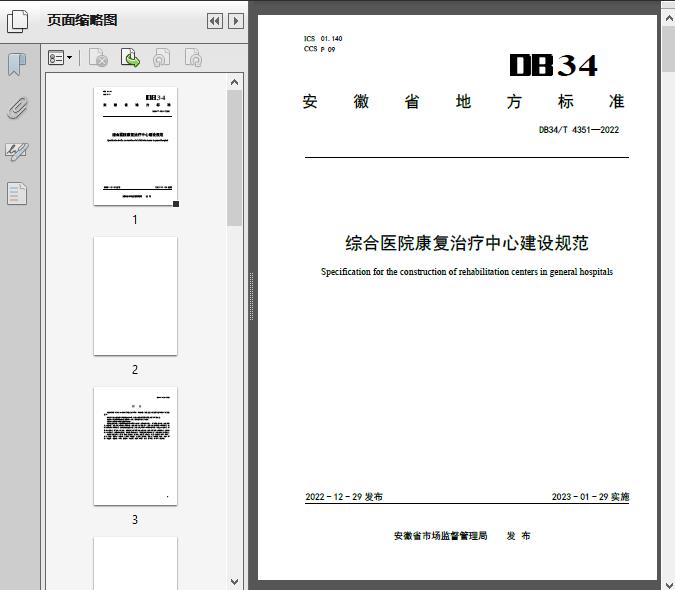Open the Attachments paperclip panel
The height and width of the screenshot is (590, 675).
(x=17, y=108)
